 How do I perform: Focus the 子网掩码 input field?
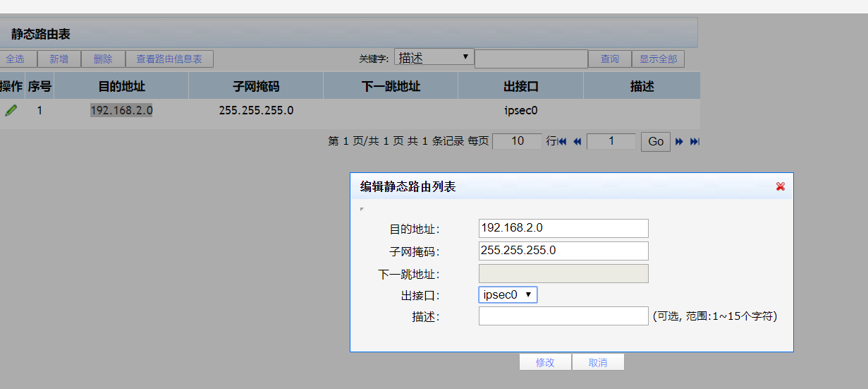pyautogui.click(x=563, y=251)
